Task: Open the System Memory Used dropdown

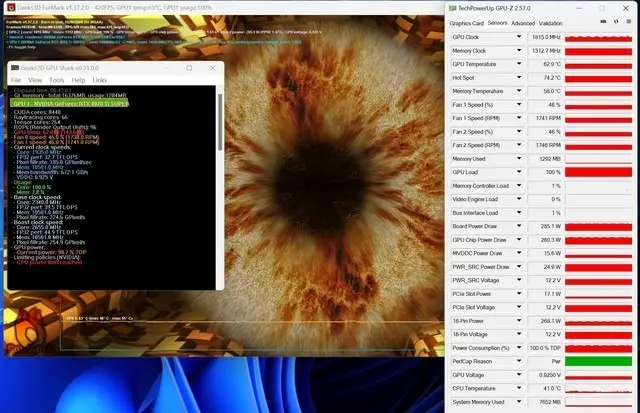Action: click(519, 401)
